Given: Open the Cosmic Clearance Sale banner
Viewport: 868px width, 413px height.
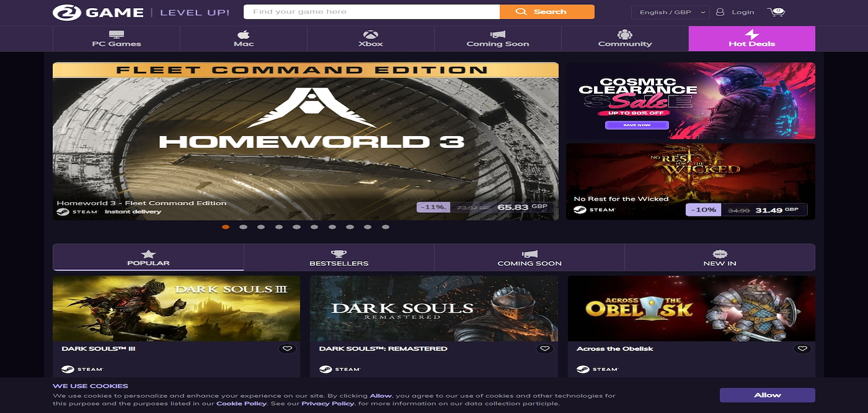Looking at the screenshot, I should (x=691, y=100).
